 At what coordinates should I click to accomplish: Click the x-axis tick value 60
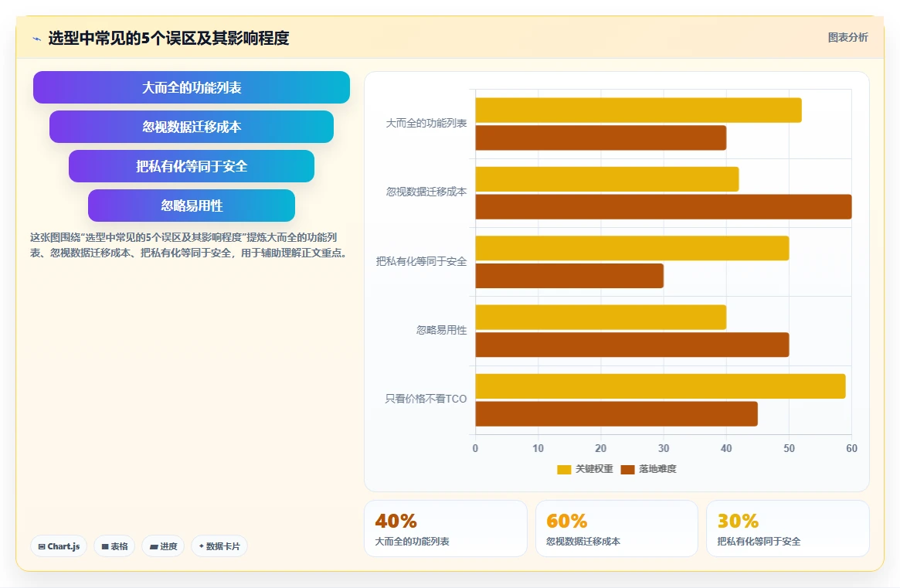pos(852,448)
